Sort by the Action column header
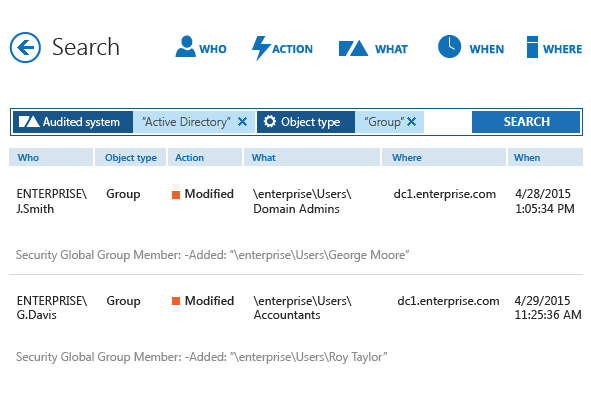Image resolution: width=591 pixels, height=395 pixels. [x=205, y=158]
